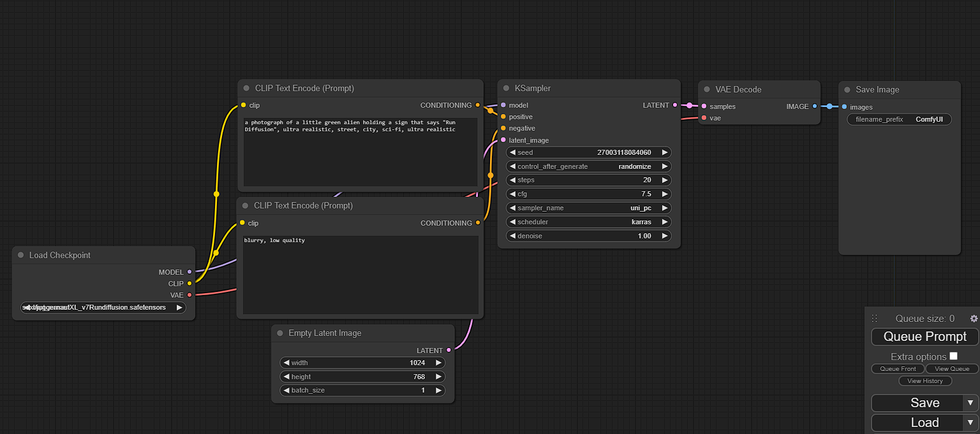The height and width of the screenshot is (434, 980).
Task: Cycle the control_after_generate randomize setting
Action: point(664,166)
